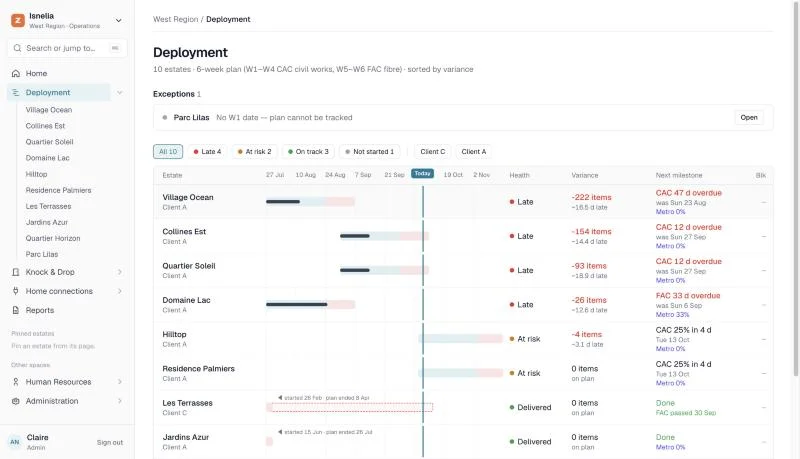Open the Village Ocean estate row
The image size is (800, 459).
point(463,202)
